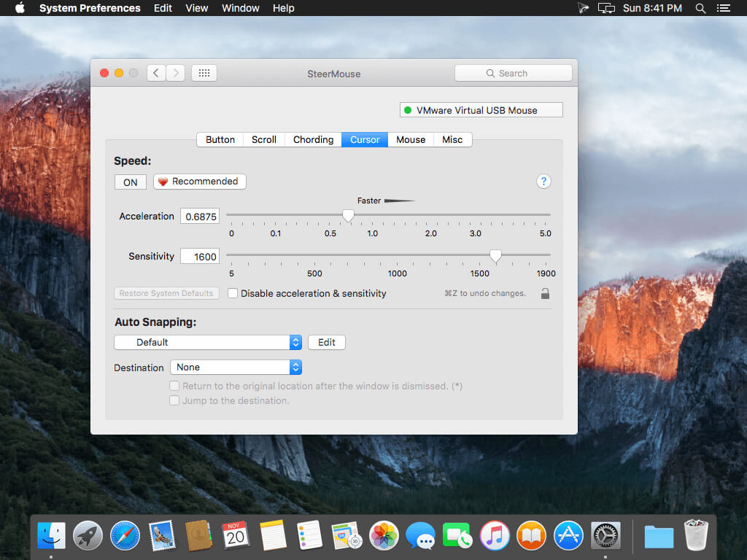
Task: Toggle the Speed ON button
Action: click(131, 182)
